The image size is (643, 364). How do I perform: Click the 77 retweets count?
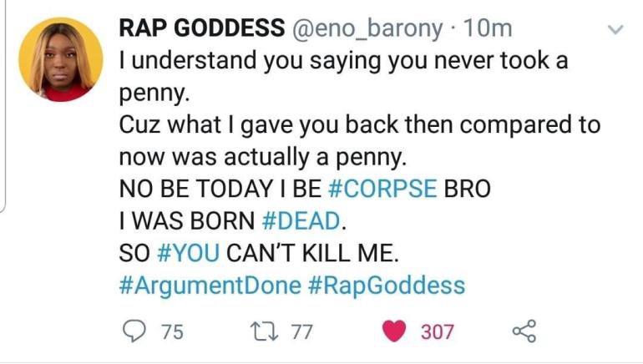pyautogui.click(x=302, y=331)
